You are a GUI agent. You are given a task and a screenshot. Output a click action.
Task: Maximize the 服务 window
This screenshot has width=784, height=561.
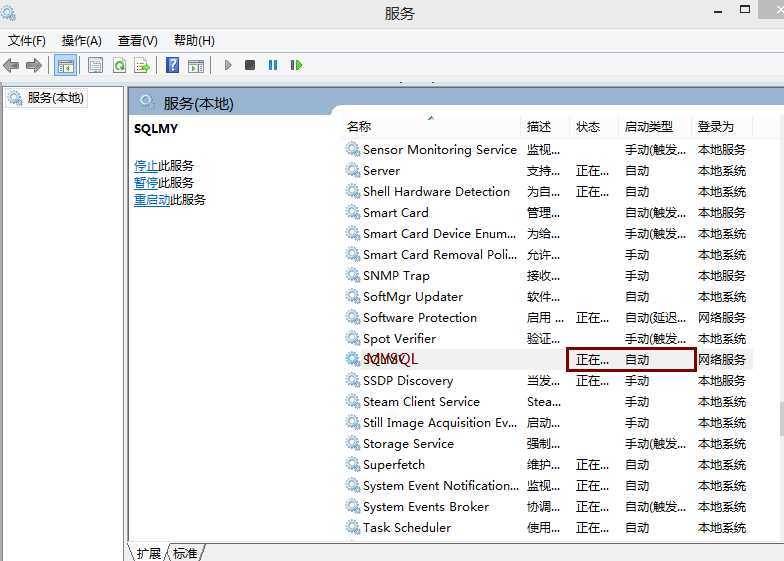tap(745, 10)
